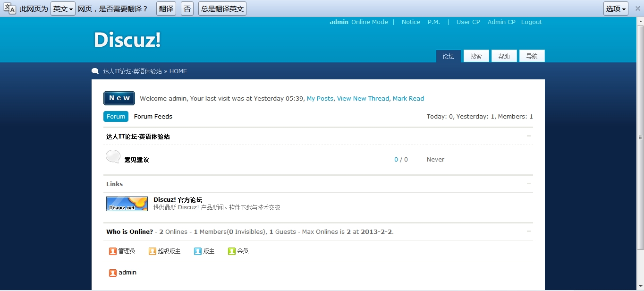This screenshot has height=291, width=644.
Task: Open User CP link
Action: (468, 22)
